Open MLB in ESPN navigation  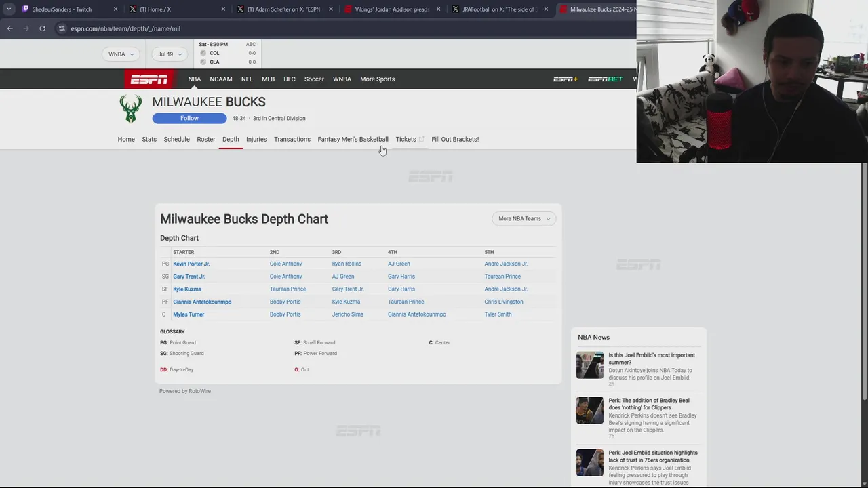tap(268, 79)
